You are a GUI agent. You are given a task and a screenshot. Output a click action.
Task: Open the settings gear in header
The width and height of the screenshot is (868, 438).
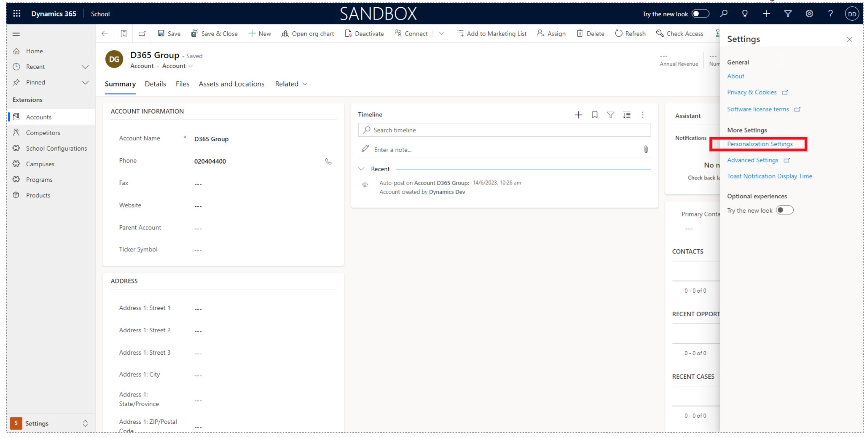(x=809, y=14)
